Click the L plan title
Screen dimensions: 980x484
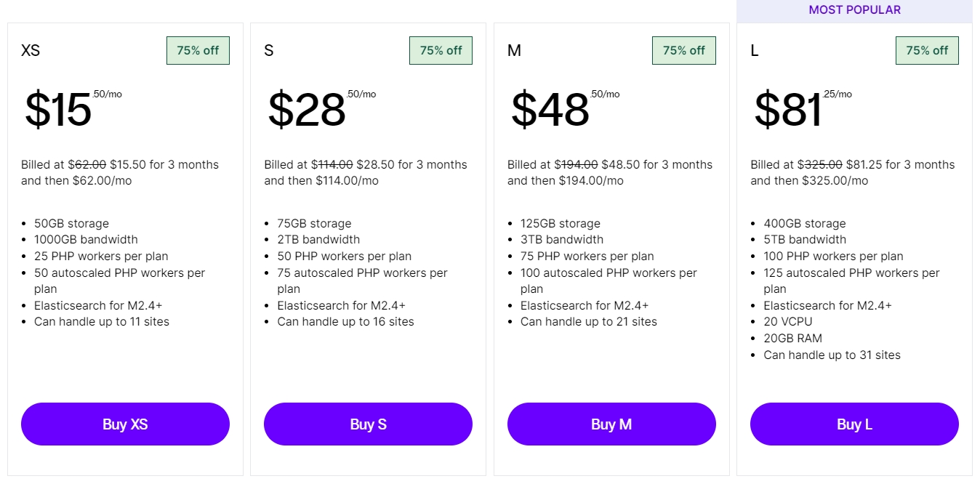click(755, 51)
